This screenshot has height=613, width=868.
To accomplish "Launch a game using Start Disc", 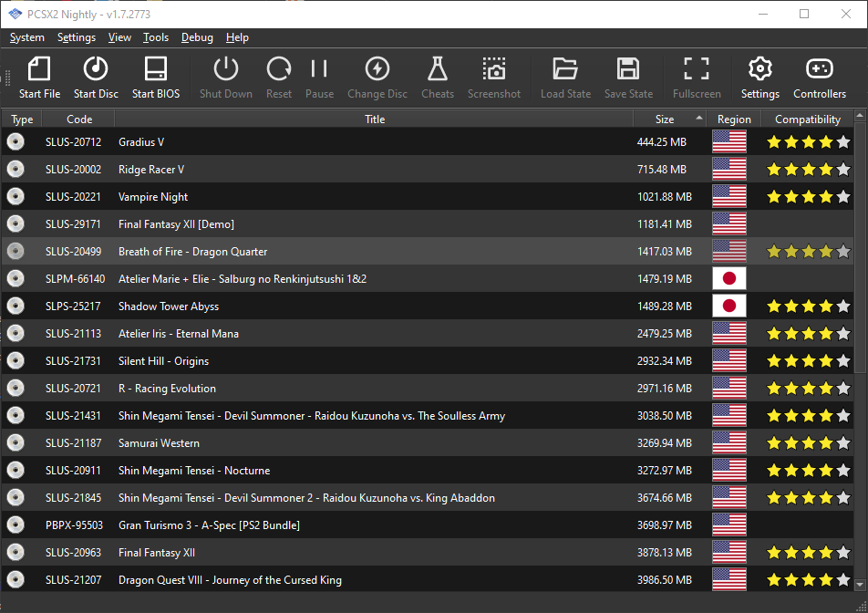I will coord(95,78).
